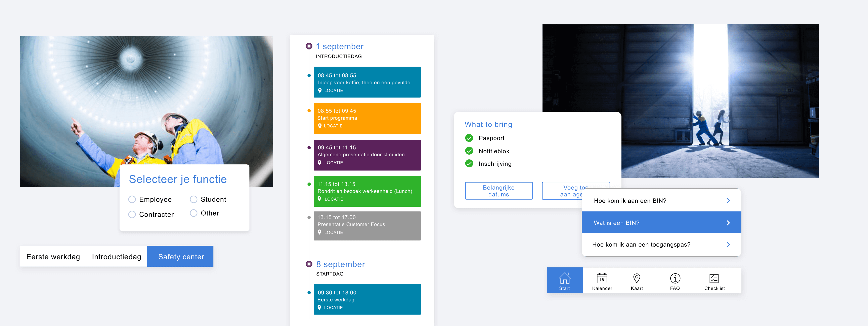
Task: Switch to the Safety center tab
Action: click(x=181, y=257)
